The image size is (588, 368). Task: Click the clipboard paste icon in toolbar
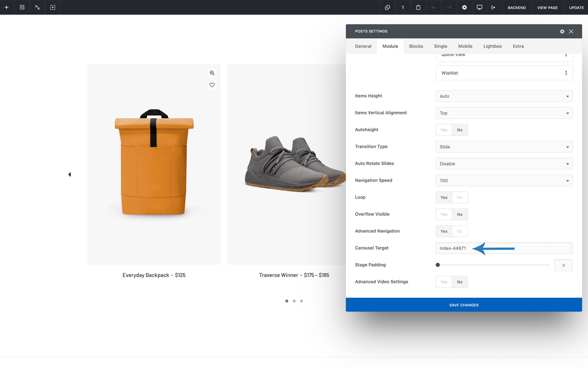[418, 7]
